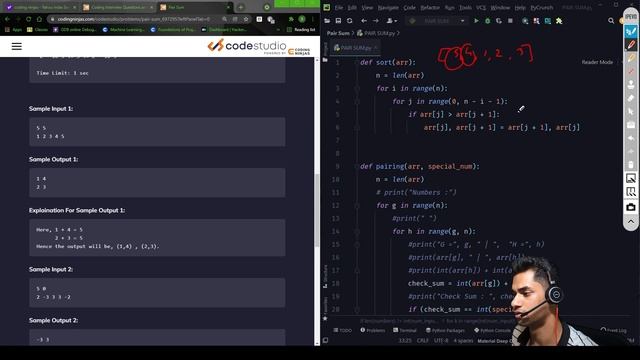Image resolution: width=640 pixels, height=360 pixels.
Task: Click the 4 spaces indent status item
Action: point(463,340)
